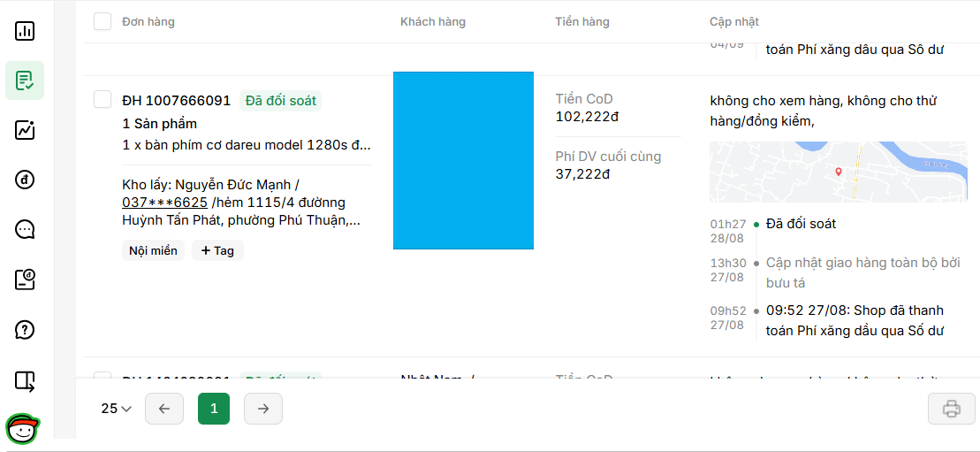Open the order checklist sidebar icon
The height and width of the screenshot is (452, 980).
[x=25, y=80]
